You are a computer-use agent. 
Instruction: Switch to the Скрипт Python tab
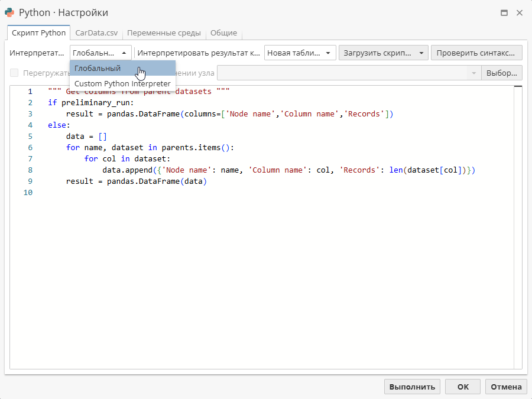coord(38,33)
